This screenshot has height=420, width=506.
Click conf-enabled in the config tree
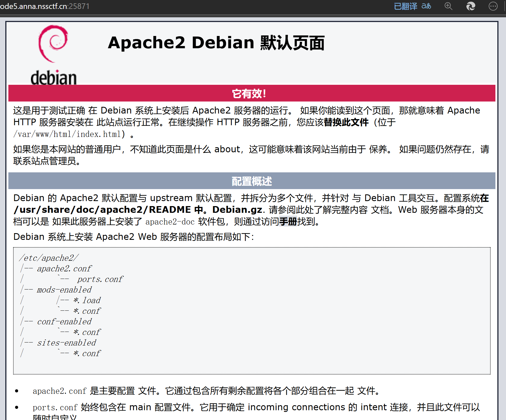pos(64,322)
